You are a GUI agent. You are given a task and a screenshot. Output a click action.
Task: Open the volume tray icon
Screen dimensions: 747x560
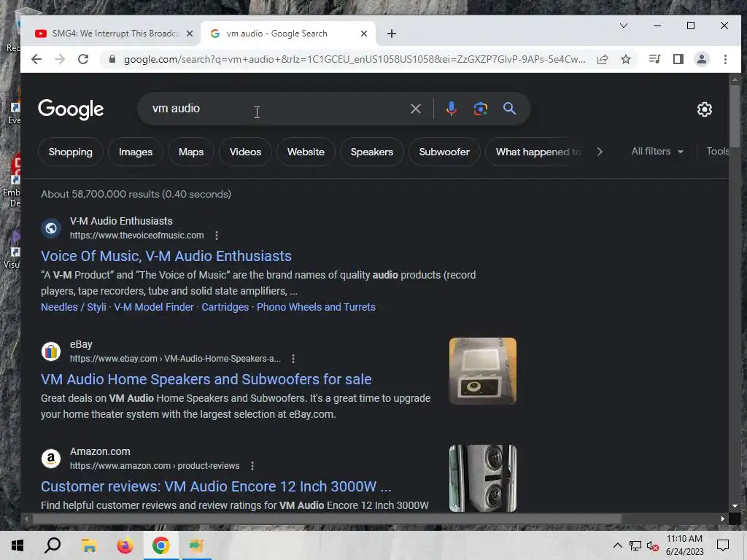click(x=652, y=545)
